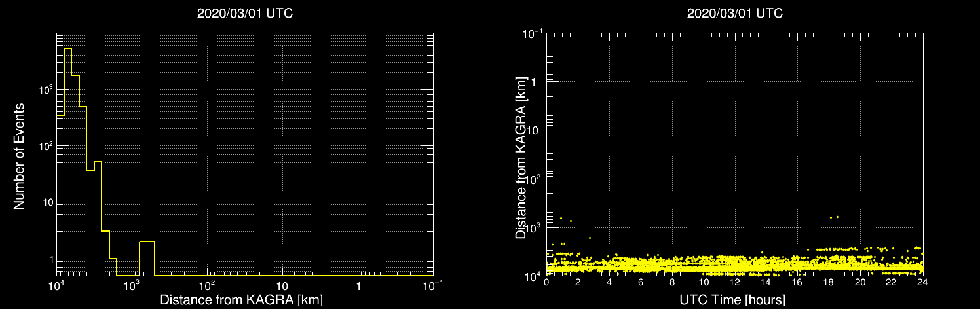Image resolution: width=980 pixels, height=309 pixels.
Task: Click the 24 hour tick on UTC Time axis
Action: (x=923, y=283)
